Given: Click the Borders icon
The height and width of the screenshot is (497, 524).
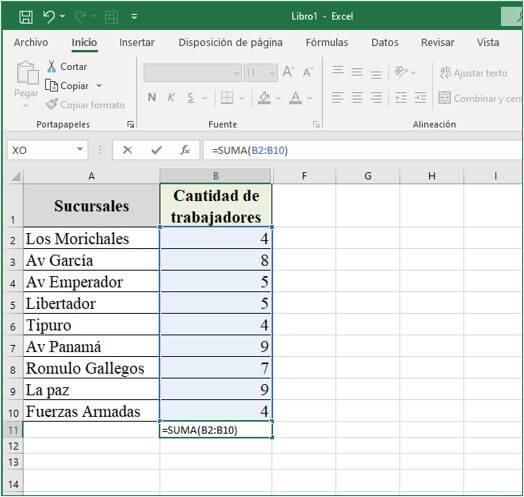Looking at the screenshot, I should click(x=227, y=98).
